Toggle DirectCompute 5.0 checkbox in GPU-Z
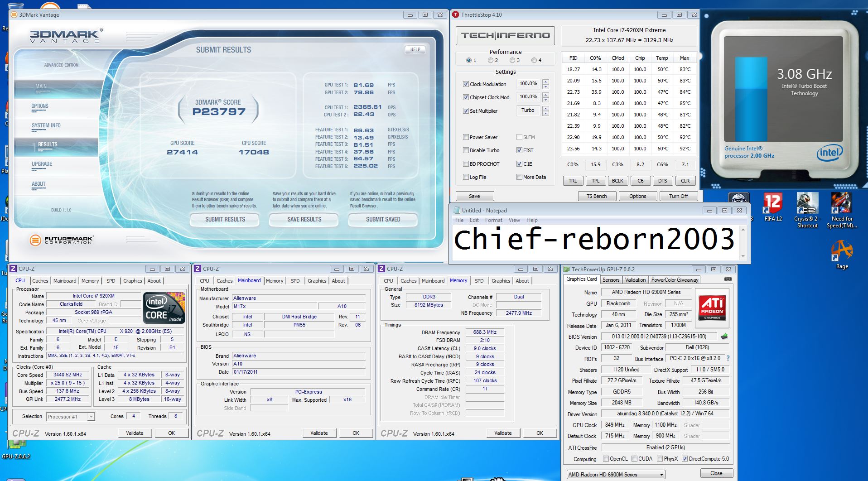This screenshot has width=868, height=481. click(x=685, y=459)
